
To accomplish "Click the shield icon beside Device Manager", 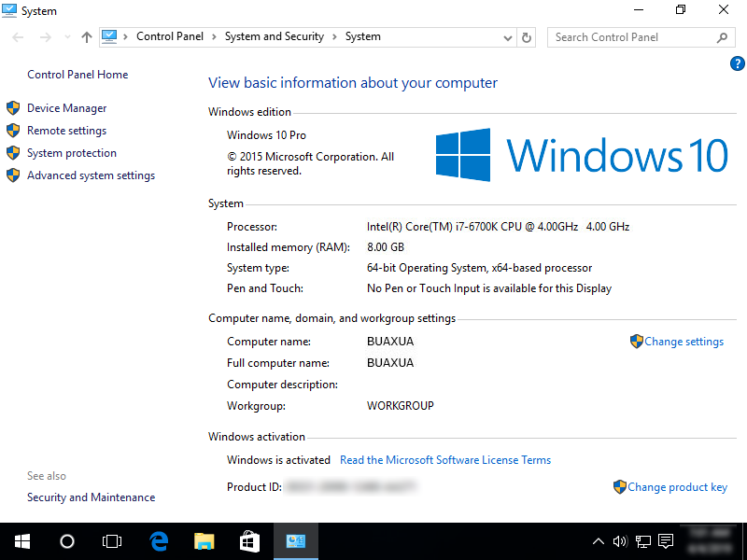I will click(x=13, y=108).
